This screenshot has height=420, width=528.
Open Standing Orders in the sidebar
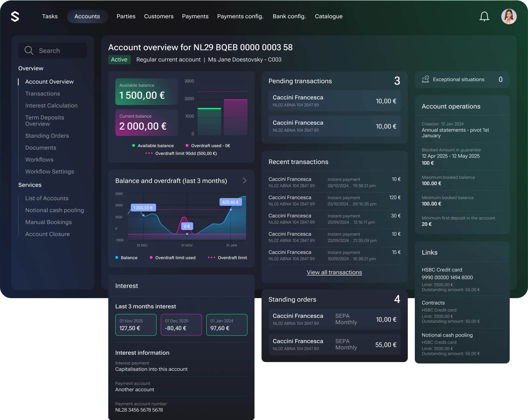[47, 136]
